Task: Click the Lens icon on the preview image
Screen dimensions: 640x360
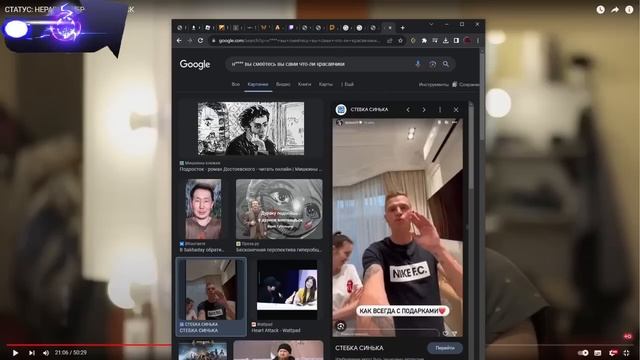Action: (341, 326)
